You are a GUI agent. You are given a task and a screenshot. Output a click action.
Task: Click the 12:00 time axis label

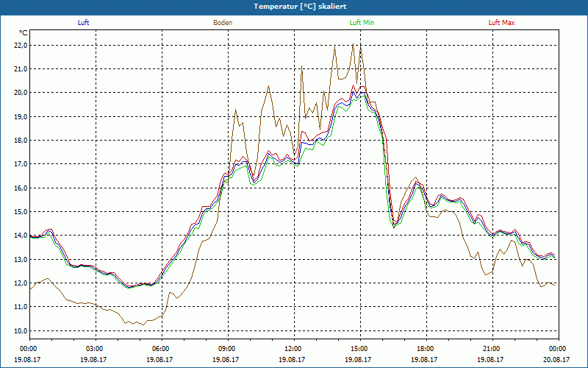click(294, 349)
